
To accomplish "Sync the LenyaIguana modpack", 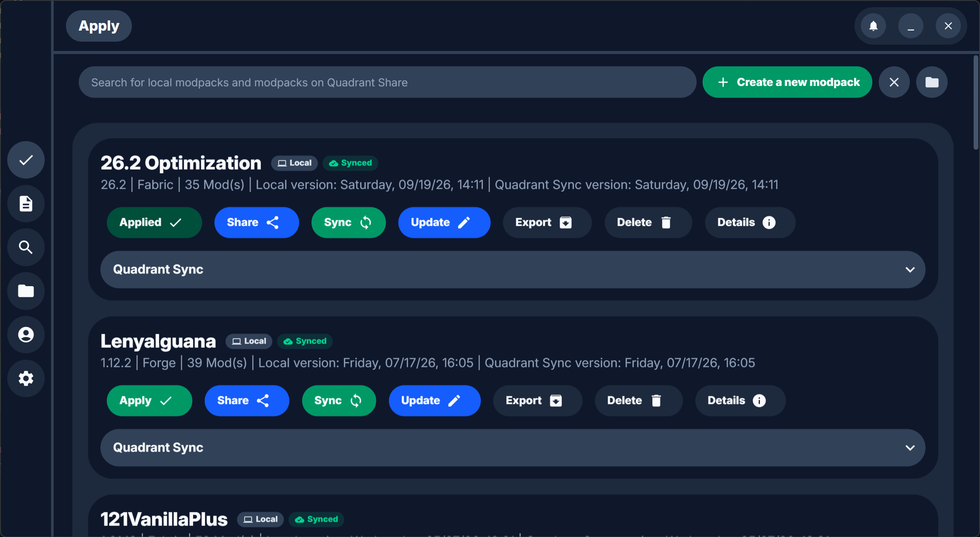I will pyautogui.click(x=339, y=401).
